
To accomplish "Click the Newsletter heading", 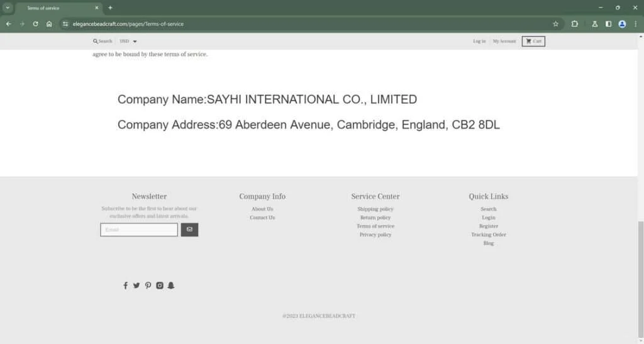I will point(149,197).
